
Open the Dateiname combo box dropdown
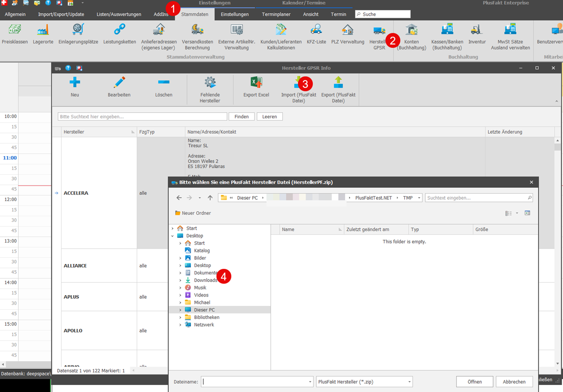(311, 382)
